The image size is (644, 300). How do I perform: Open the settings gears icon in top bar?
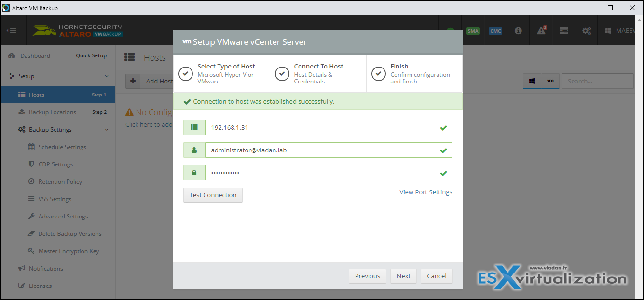587,30
